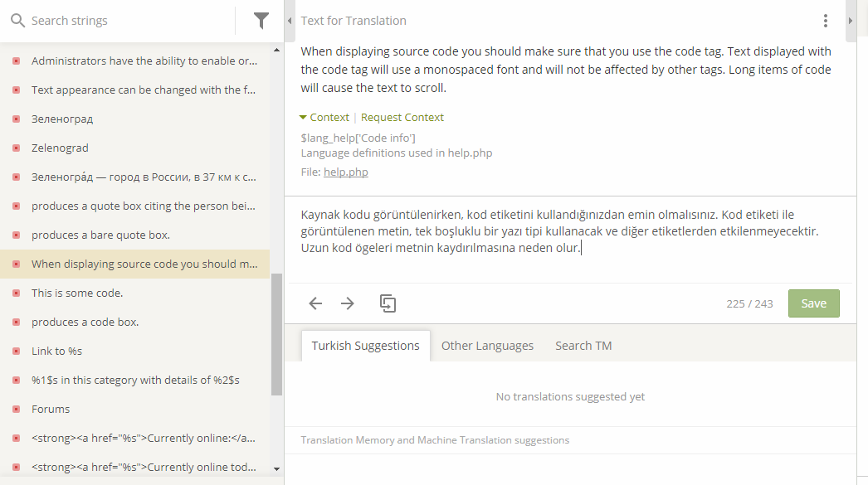
Task: Focus the Search strings field
Action: 127,21
